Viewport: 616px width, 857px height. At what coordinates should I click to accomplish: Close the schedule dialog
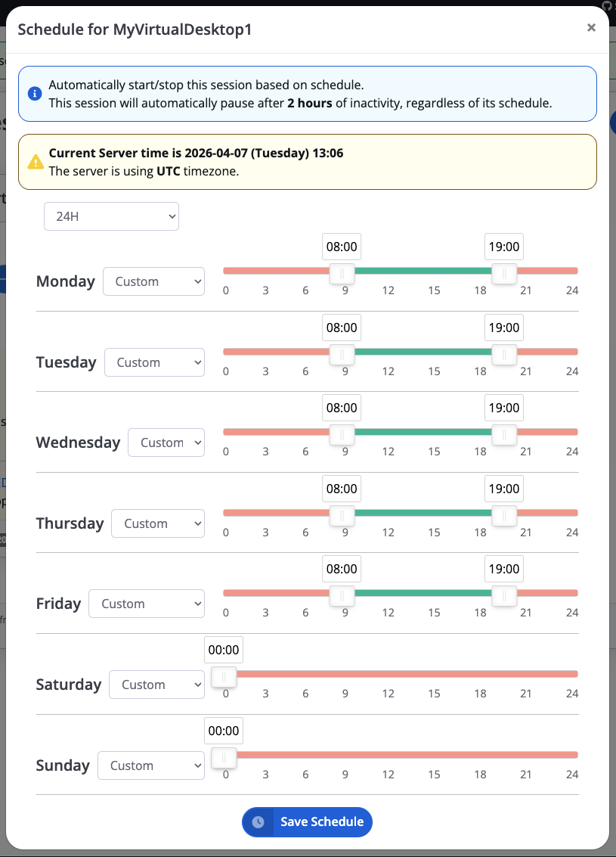click(591, 28)
